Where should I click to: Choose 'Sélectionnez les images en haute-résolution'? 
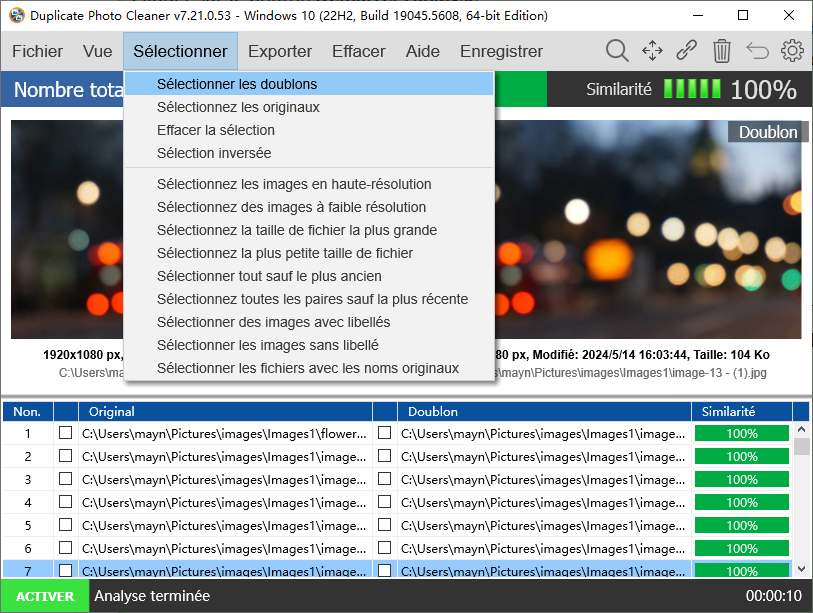click(294, 184)
